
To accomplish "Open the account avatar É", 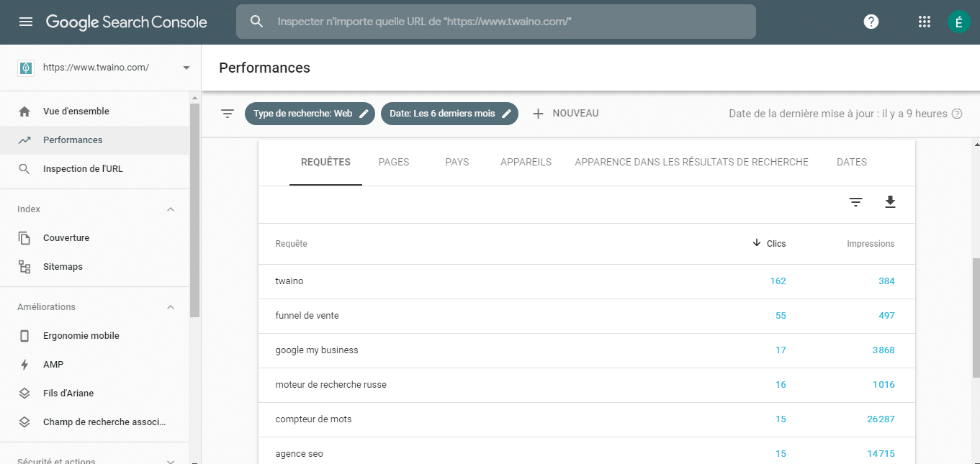I will tap(958, 22).
